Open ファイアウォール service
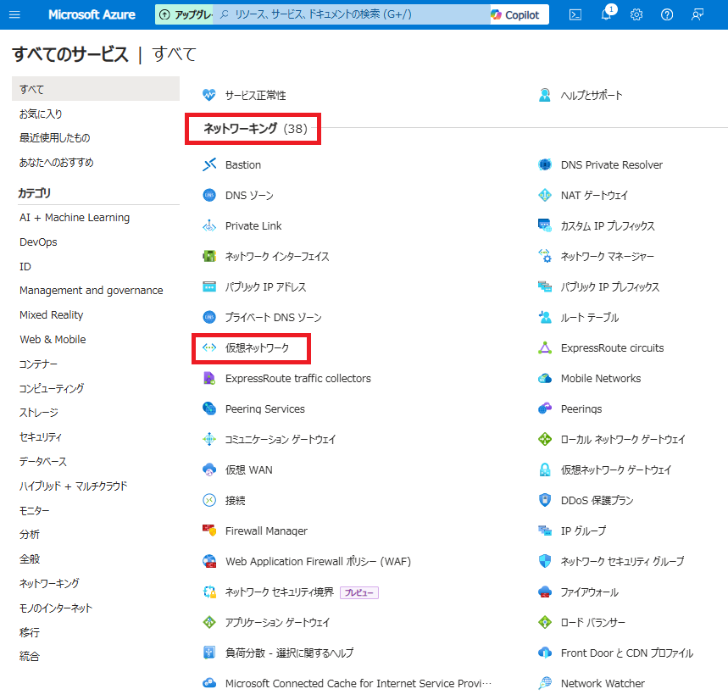The height and width of the screenshot is (700, 728). (589, 592)
